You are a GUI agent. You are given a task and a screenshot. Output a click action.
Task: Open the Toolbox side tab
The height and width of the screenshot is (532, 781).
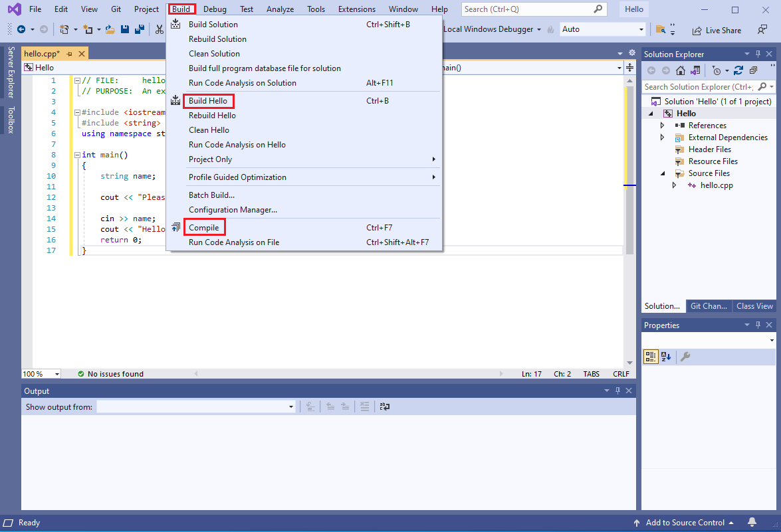coord(11,120)
